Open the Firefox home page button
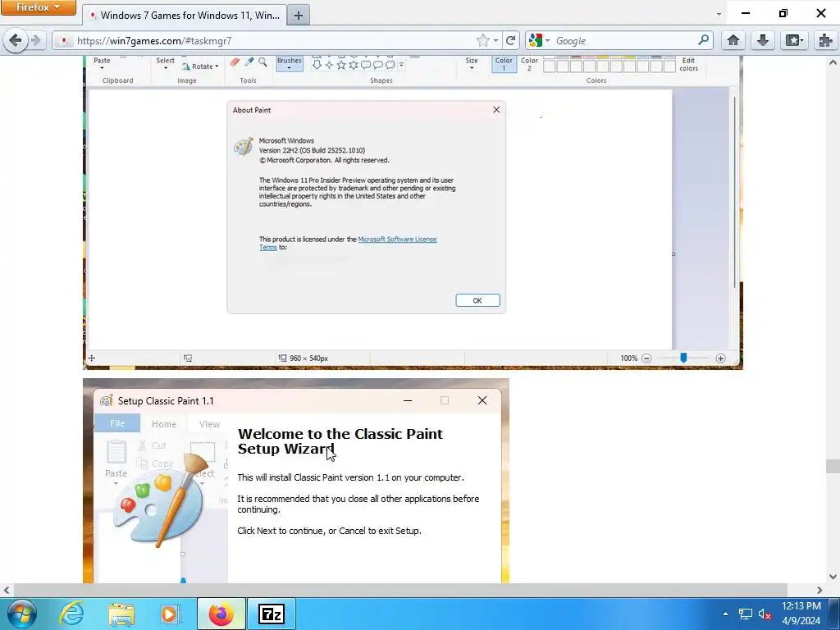 tap(733, 41)
